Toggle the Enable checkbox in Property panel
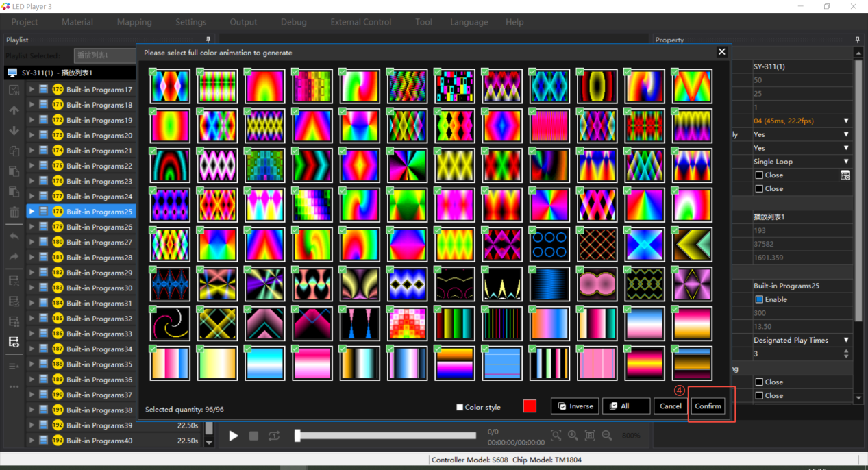Screen dimensions: 868x470 click(759, 299)
